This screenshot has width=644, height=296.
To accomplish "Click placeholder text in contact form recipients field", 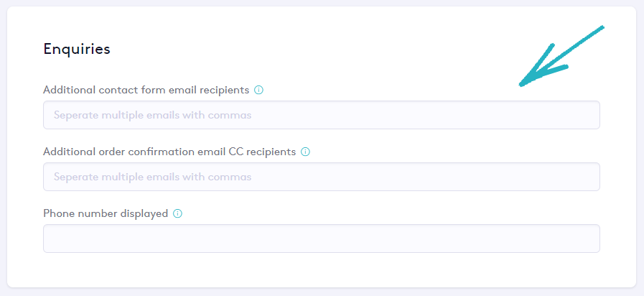I will 152,115.
